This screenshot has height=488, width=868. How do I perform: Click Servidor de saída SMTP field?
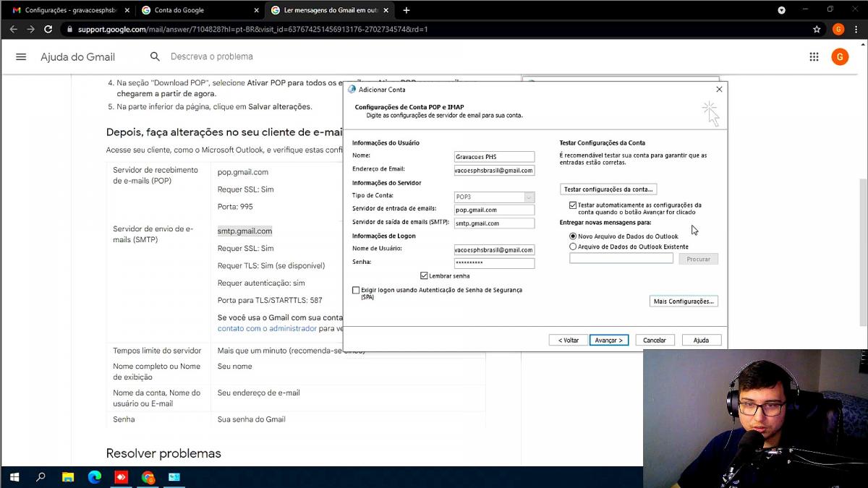point(494,223)
